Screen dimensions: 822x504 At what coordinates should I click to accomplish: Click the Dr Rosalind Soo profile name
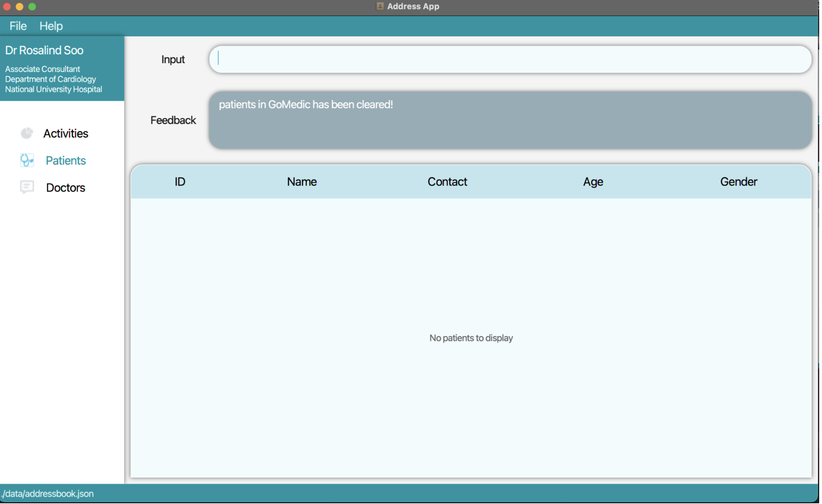tap(44, 51)
